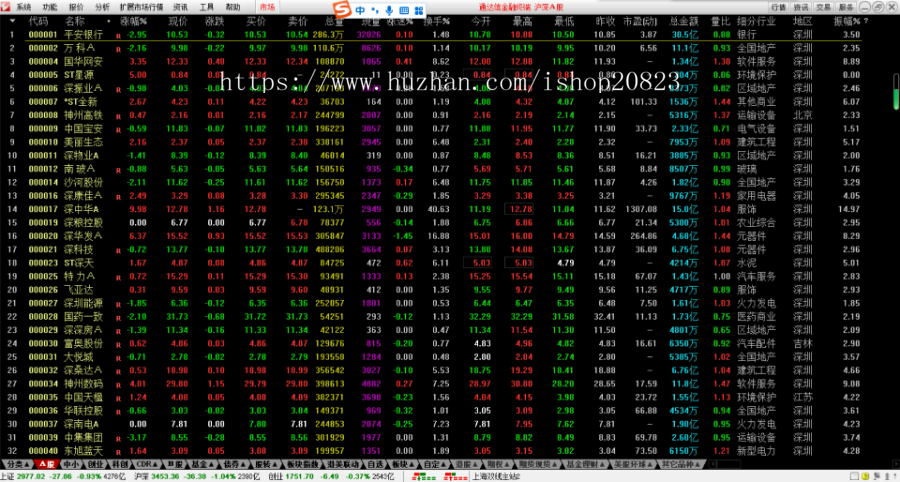Open the 分析 menu
900x482 pixels.
[x=103, y=7]
